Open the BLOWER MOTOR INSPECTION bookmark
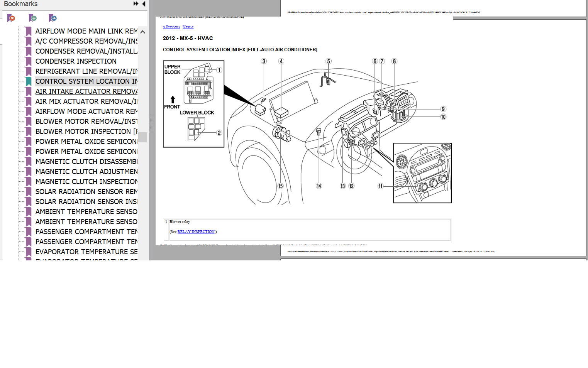The width and height of the screenshot is (588, 368). click(86, 132)
